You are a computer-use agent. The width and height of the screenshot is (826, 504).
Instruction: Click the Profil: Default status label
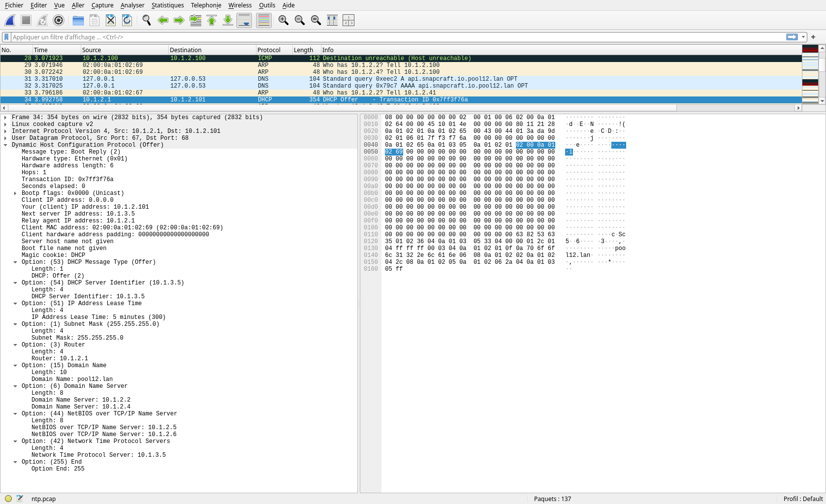[x=803, y=499]
